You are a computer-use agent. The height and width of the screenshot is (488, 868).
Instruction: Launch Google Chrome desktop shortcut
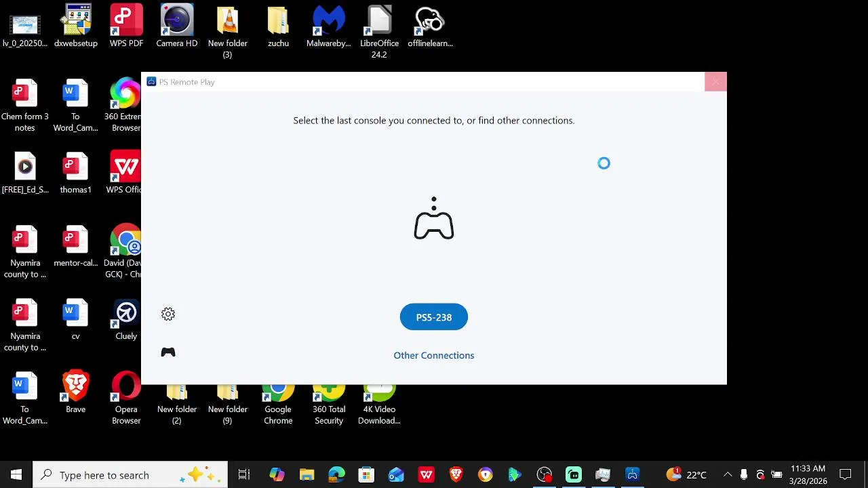tap(278, 405)
